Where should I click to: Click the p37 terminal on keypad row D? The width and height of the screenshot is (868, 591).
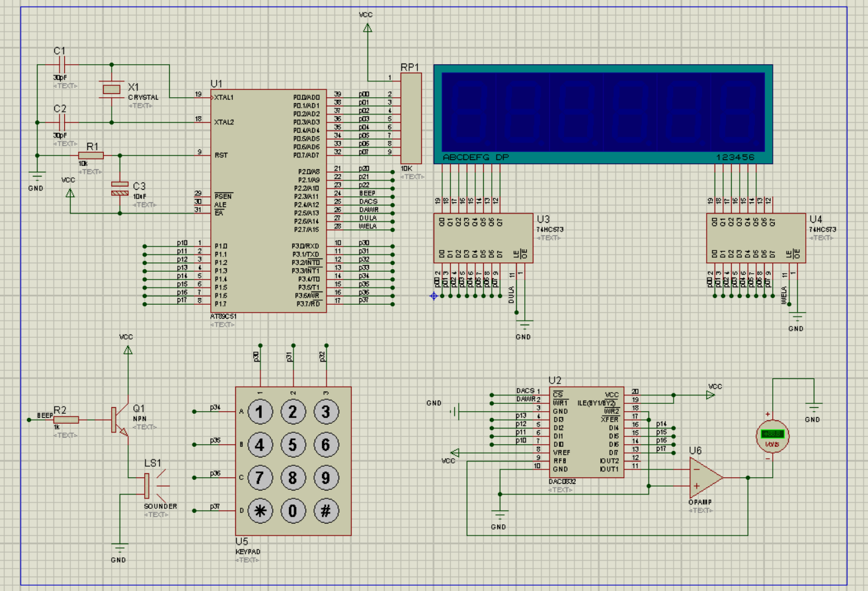(x=194, y=510)
